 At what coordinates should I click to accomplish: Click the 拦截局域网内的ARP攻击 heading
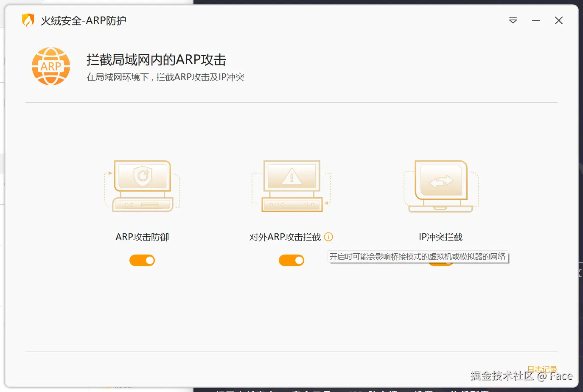coord(156,60)
